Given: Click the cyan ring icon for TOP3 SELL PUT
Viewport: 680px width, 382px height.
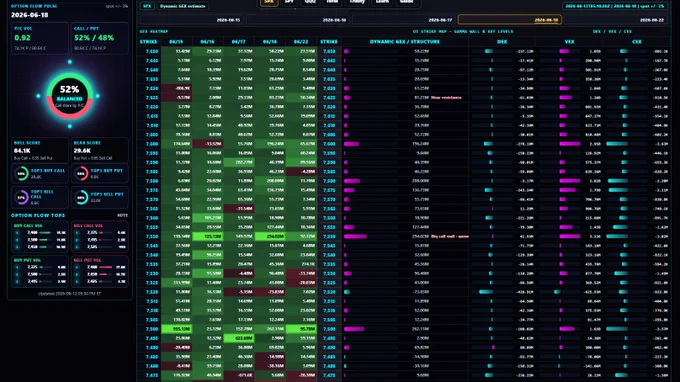Looking at the screenshot, I should [81, 197].
